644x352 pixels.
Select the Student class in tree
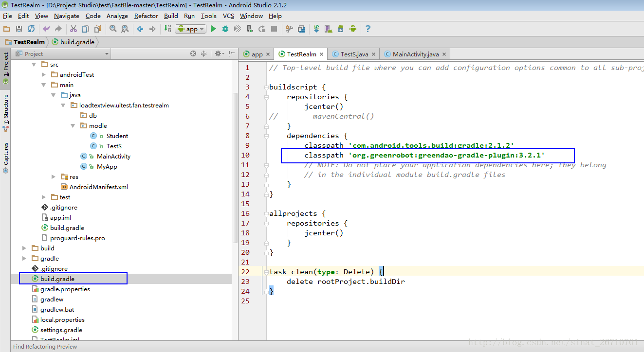(117, 136)
